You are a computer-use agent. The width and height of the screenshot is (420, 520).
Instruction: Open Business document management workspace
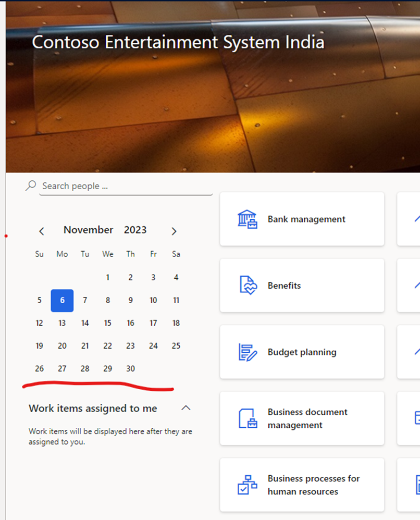302,418
